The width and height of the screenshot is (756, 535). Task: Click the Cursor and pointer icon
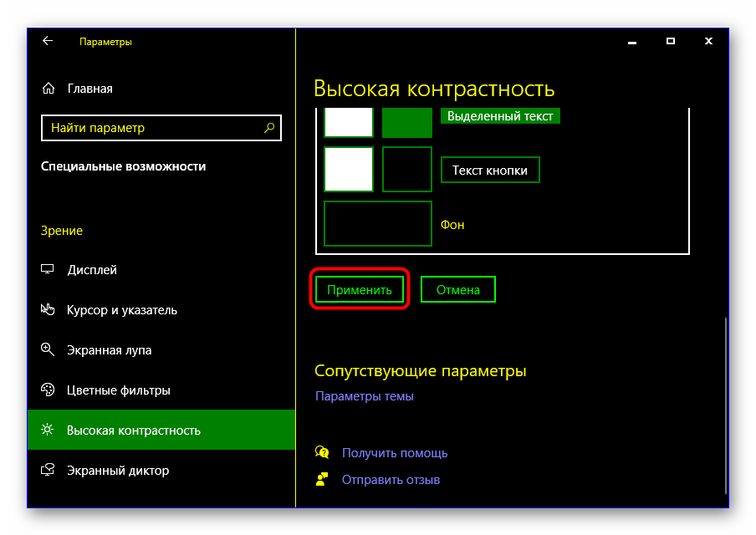click(x=47, y=309)
